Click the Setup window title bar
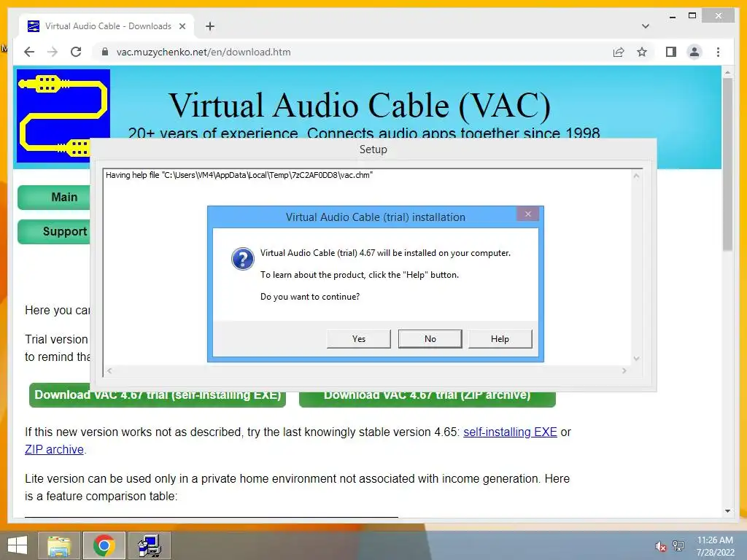747x560 pixels. click(x=373, y=149)
